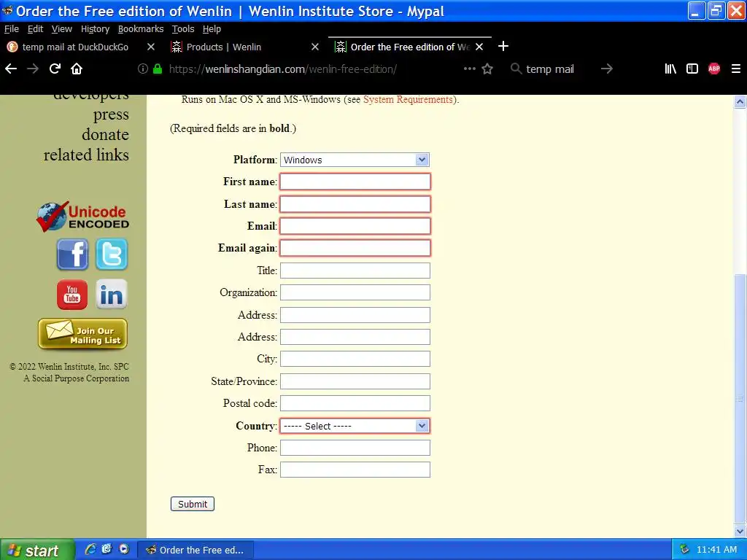Open the File menu
Viewport: 747px width, 560px height.
12,29
